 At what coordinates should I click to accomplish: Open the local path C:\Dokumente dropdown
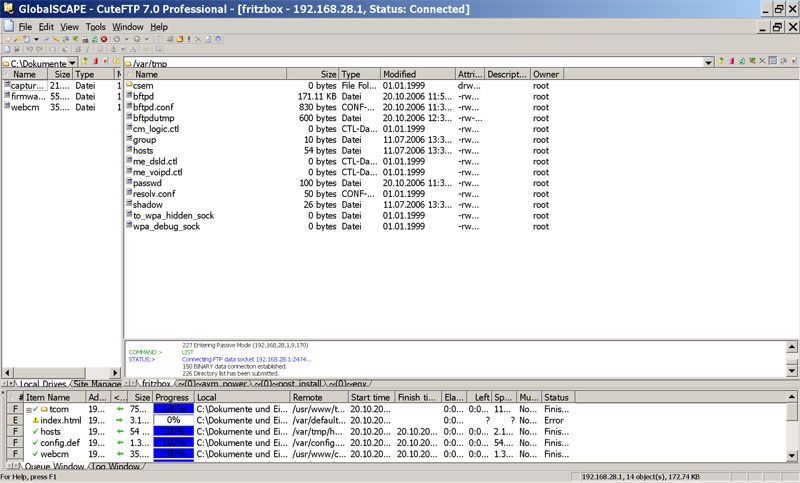tap(72, 63)
